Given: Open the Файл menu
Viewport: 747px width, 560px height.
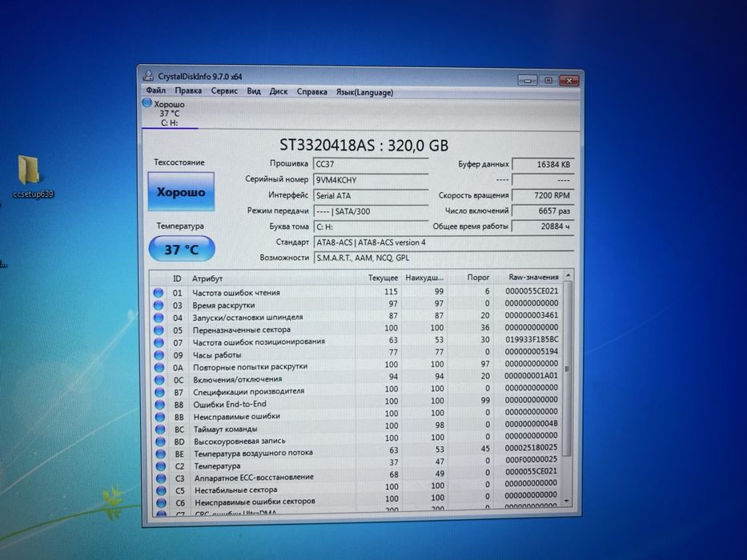Looking at the screenshot, I should [x=155, y=90].
